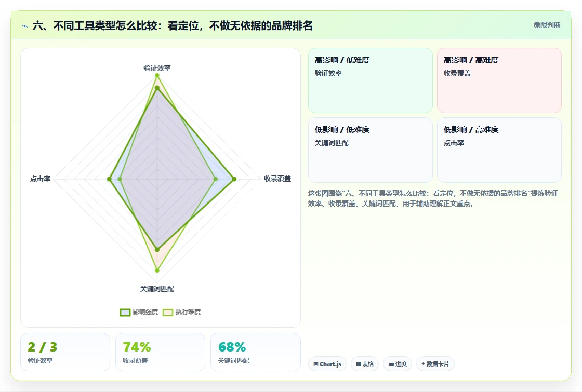This screenshot has height=392, width=582.
Task: Select the 表格 tag chip
Action: (365, 364)
